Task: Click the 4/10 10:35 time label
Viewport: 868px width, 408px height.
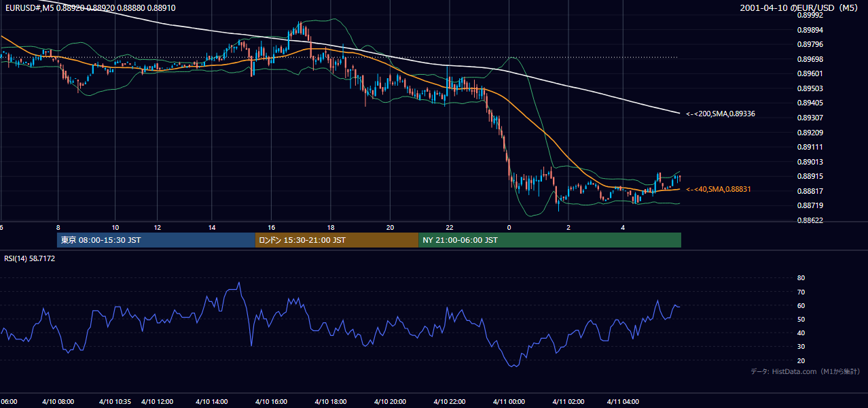Action: 115,401
